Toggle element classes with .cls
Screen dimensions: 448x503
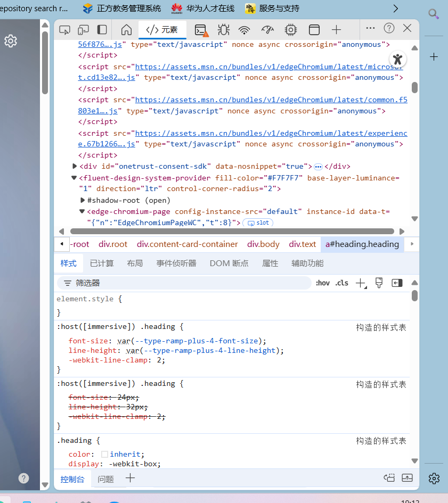pyautogui.click(x=341, y=283)
